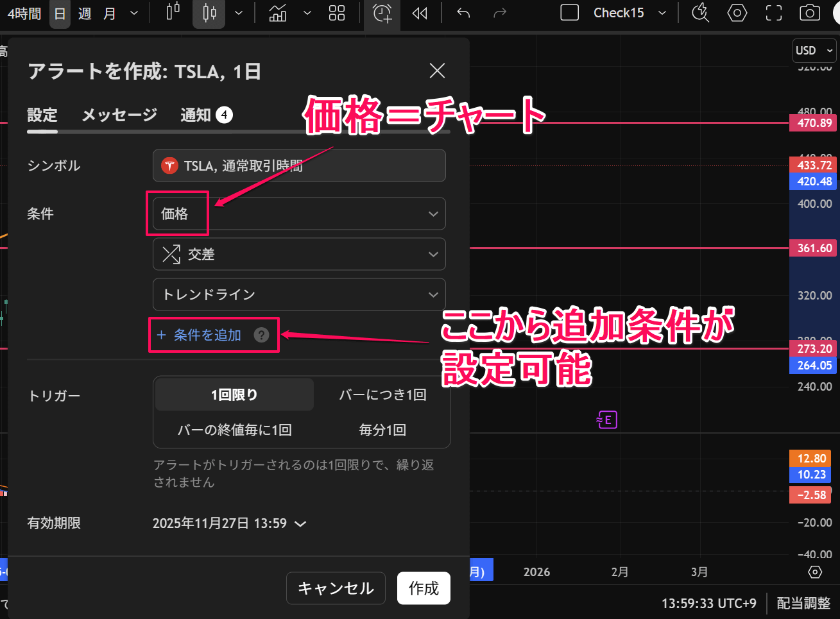The width and height of the screenshot is (840, 619).
Task: Open the 通知 tab
Action: [199, 115]
